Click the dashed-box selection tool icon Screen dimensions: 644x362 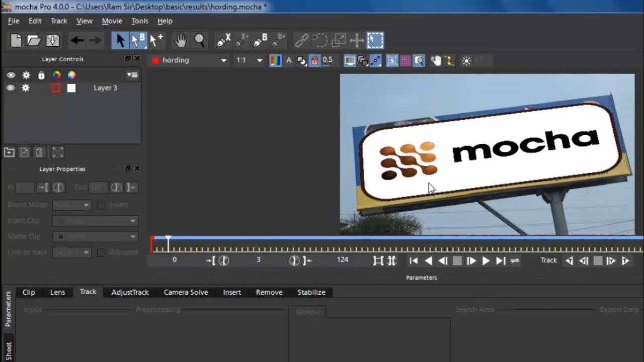tap(375, 40)
